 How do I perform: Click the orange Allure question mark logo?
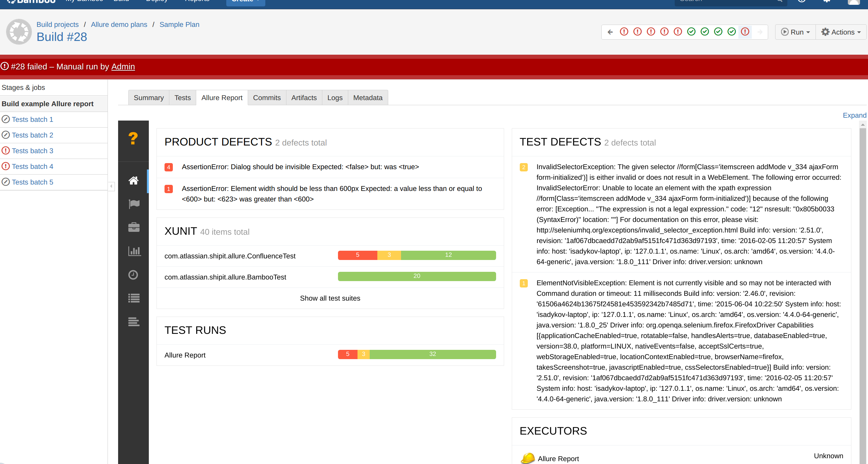[x=133, y=138]
